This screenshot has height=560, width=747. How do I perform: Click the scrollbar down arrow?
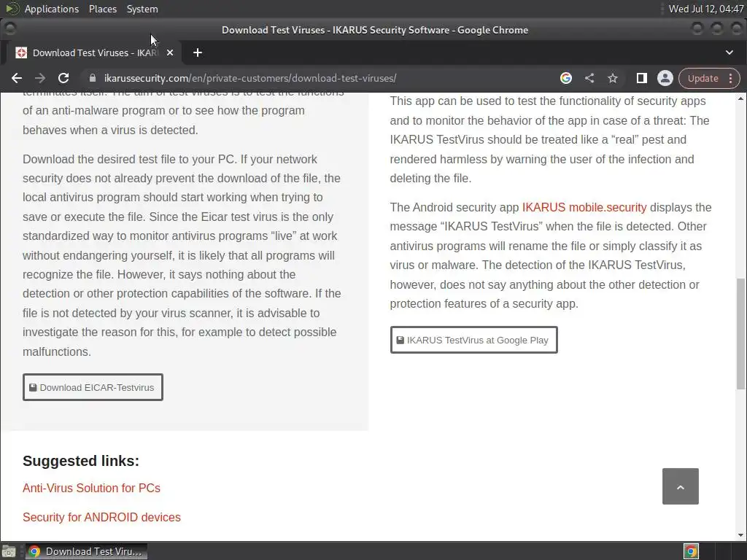(741, 535)
